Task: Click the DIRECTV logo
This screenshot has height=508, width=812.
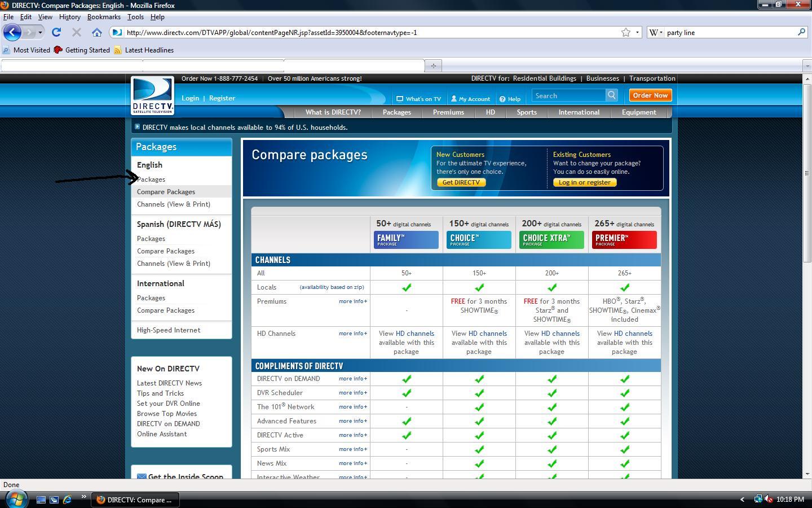Action: tap(152, 95)
